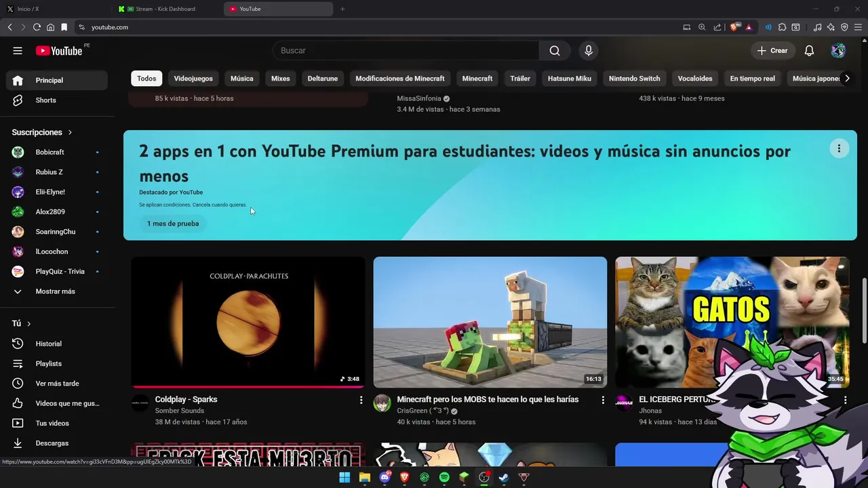Select the Hatsune Miku filter chip
Screen dimensions: 868x488
tap(570, 79)
